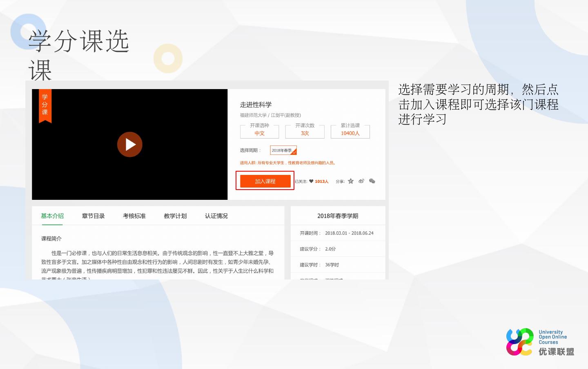Click the slide title 学分课选课
This screenshot has height=369, width=588.
coord(79,55)
